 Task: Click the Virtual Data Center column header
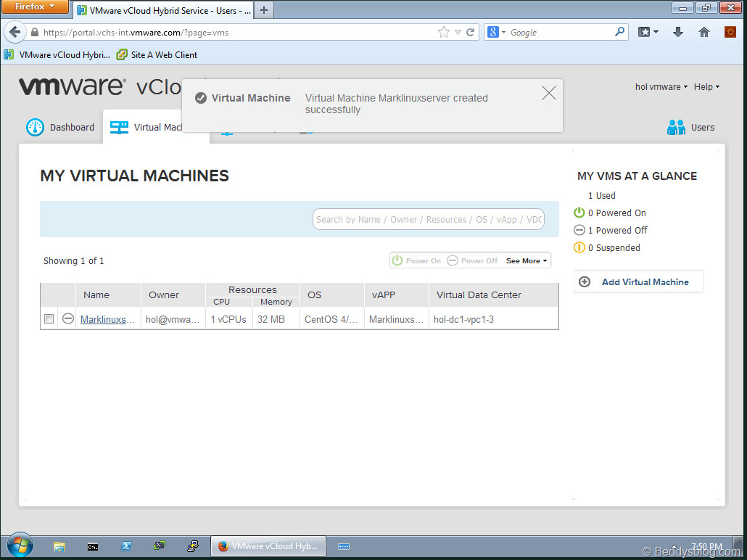494,295
